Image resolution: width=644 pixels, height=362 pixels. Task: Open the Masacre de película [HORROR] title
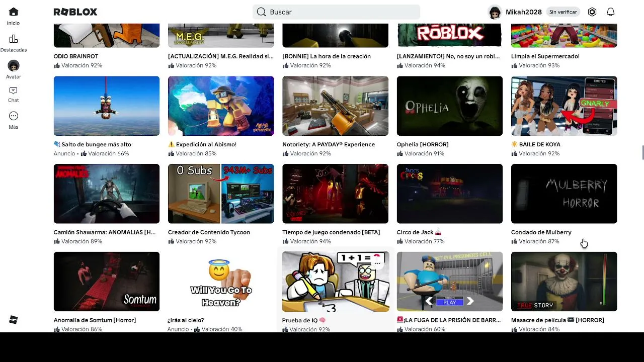pyautogui.click(x=557, y=320)
